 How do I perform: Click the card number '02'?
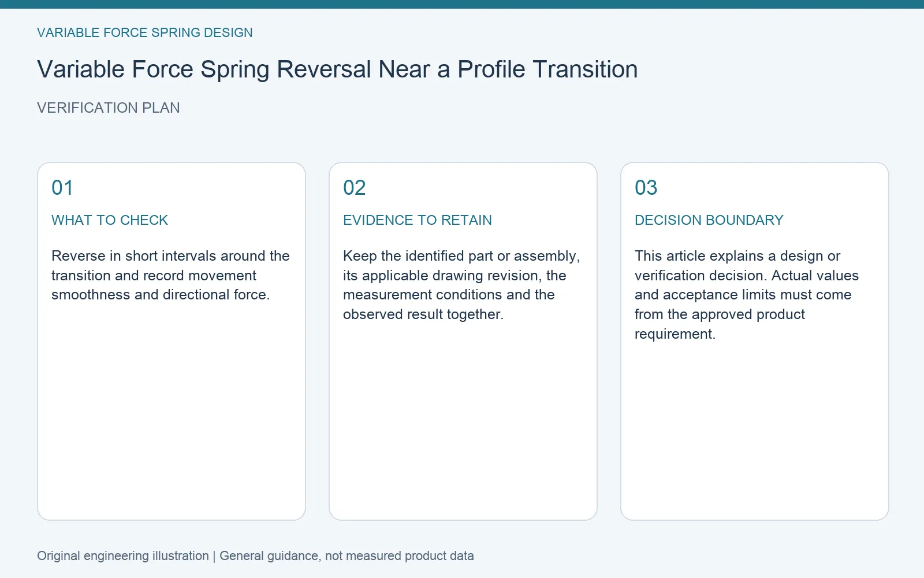click(355, 188)
